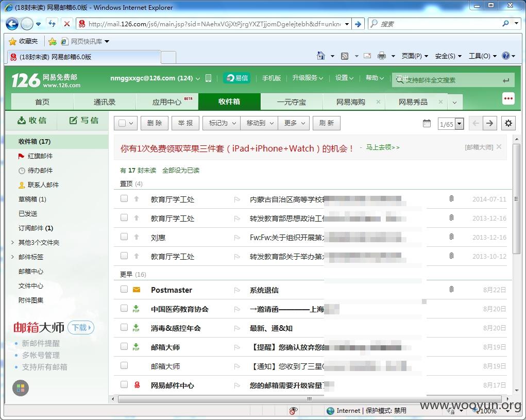This screenshot has height=420, width=526.
Task: Click the search magnifier in IE search box
Action: pyautogui.click(x=505, y=24)
